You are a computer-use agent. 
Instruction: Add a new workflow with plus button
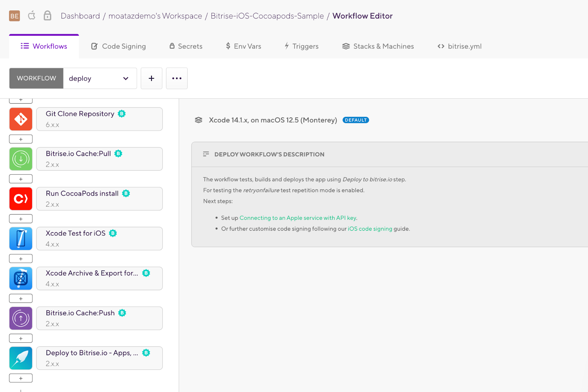coord(151,78)
